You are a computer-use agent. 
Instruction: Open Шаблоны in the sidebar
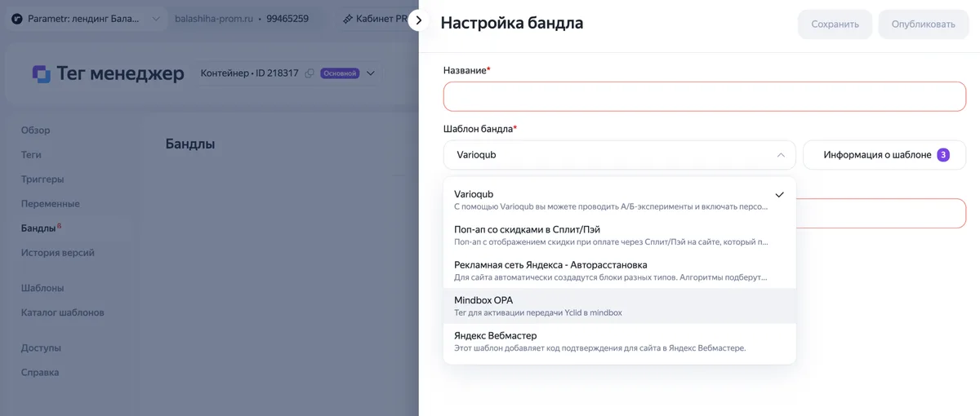click(x=42, y=288)
